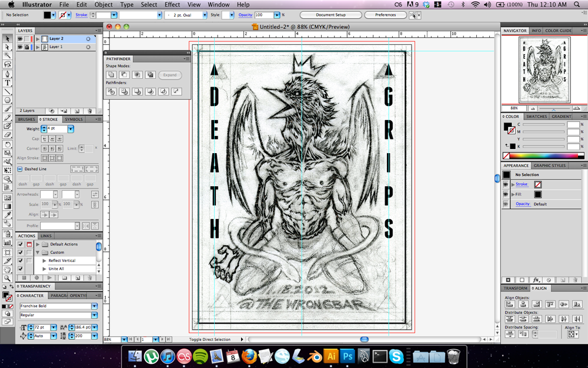Pick a color from the CMYK spectrum bar
Screen dimensions: 588x368
coord(543,155)
